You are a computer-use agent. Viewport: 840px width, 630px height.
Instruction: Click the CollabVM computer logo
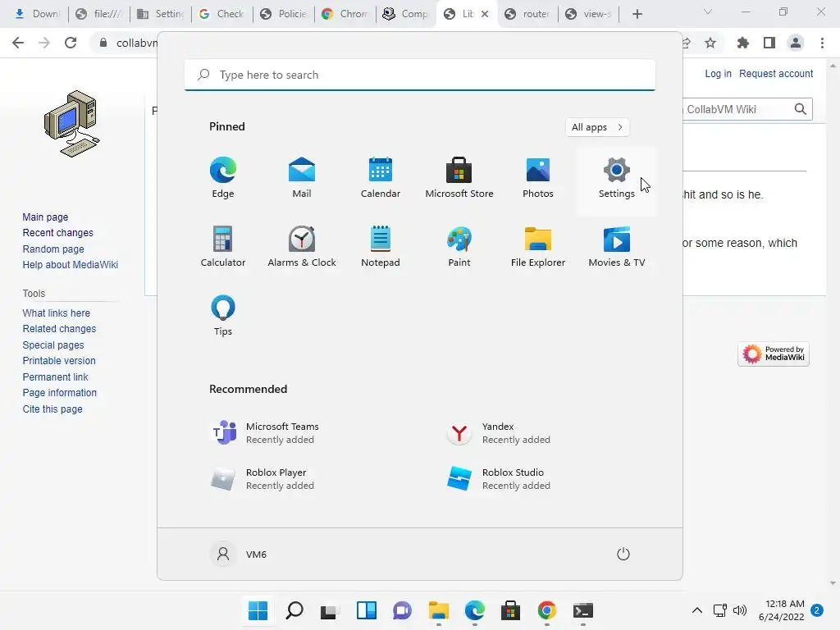(72, 124)
